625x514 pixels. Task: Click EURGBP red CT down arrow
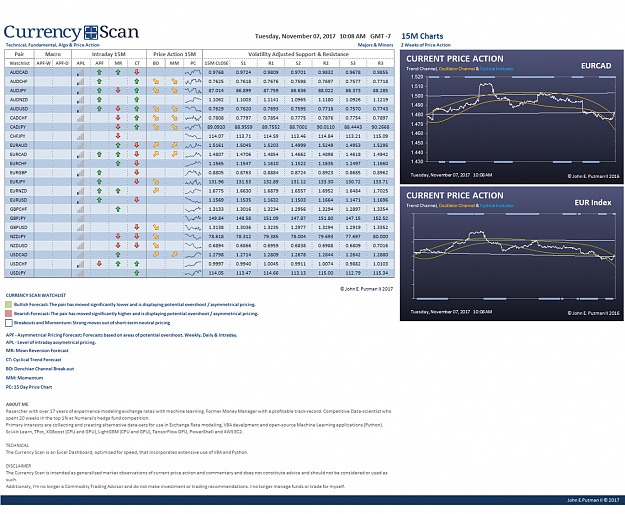(137, 173)
